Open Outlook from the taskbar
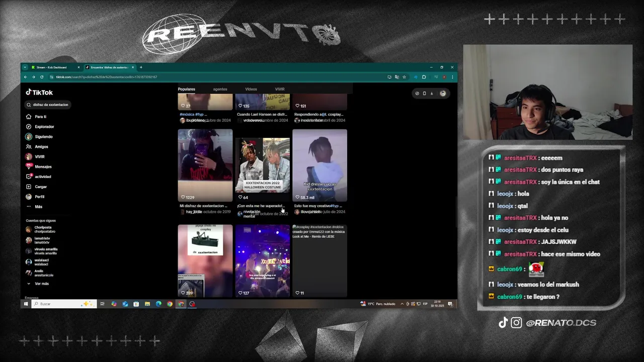This screenshot has width=644, height=362. [125, 304]
